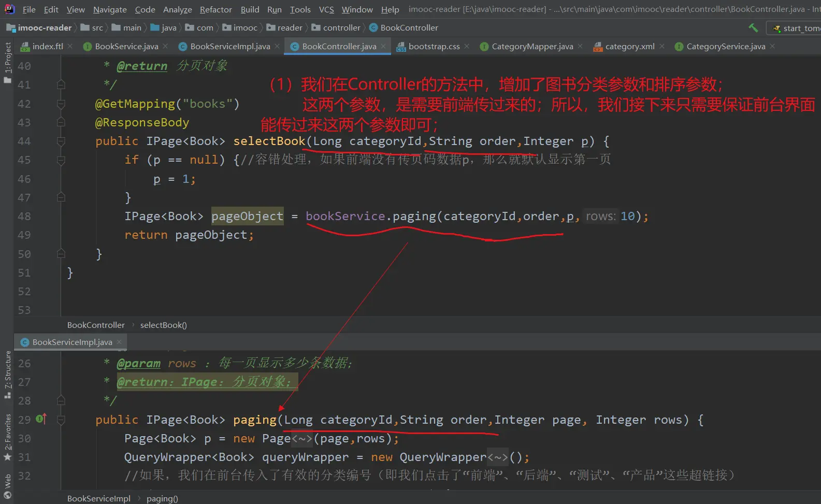821x504 pixels.
Task: Click the controller folder in the navigation bar
Action: point(341,27)
